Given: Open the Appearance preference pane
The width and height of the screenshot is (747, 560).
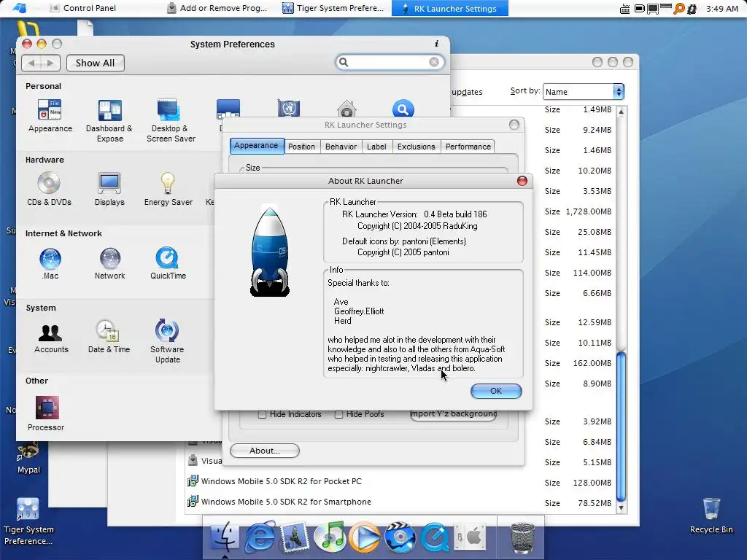Looking at the screenshot, I should click(x=50, y=116).
